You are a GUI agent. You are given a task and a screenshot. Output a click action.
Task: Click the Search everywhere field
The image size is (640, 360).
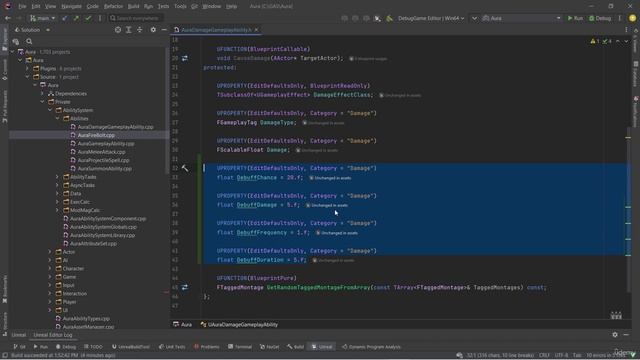pyautogui.click(x=136, y=18)
